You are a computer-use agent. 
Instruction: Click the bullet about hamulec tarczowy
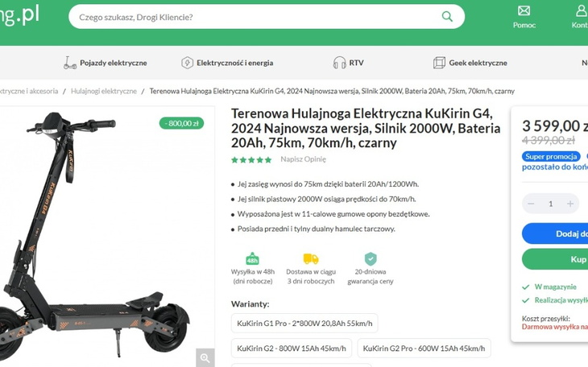click(x=316, y=229)
